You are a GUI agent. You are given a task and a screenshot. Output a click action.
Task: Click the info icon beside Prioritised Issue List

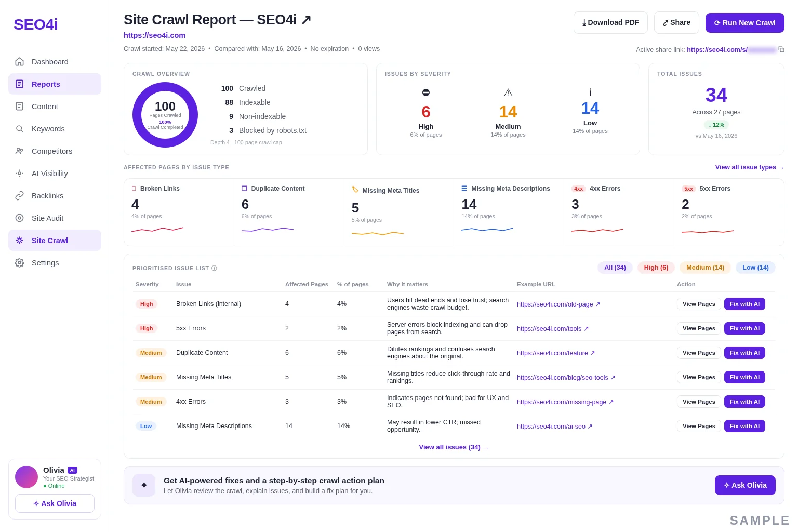coord(214,269)
